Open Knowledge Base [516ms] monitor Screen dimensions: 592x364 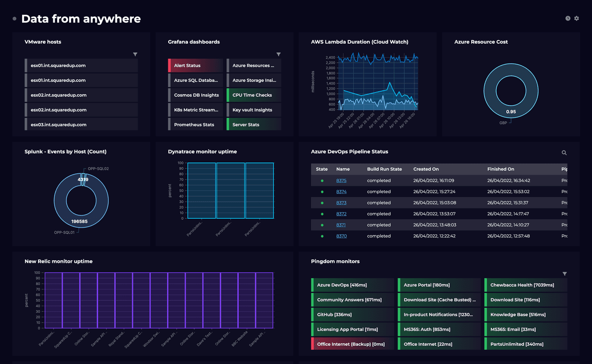tap(526, 314)
